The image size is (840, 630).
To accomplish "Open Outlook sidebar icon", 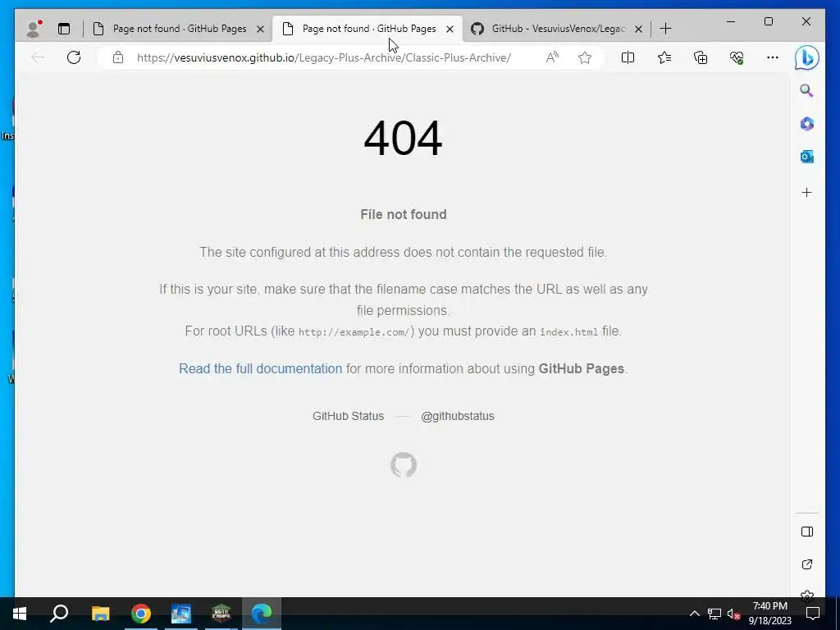I will click(x=807, y=157).
